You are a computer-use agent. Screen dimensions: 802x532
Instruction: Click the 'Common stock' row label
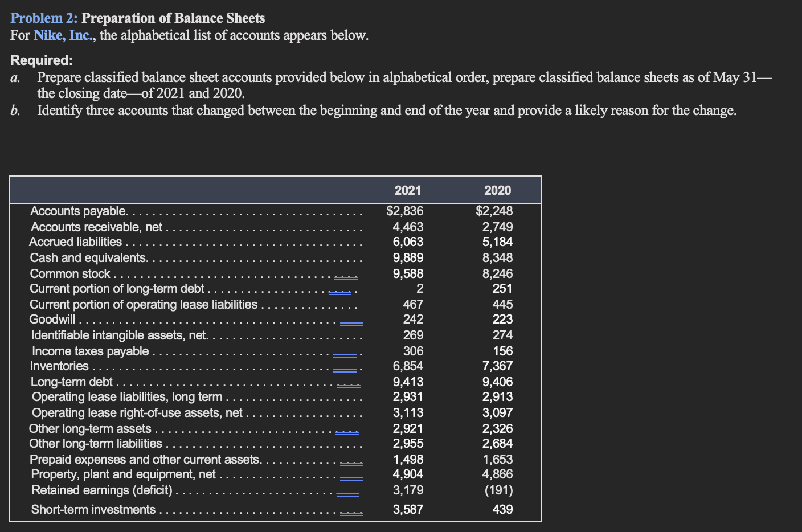[70, 273]
